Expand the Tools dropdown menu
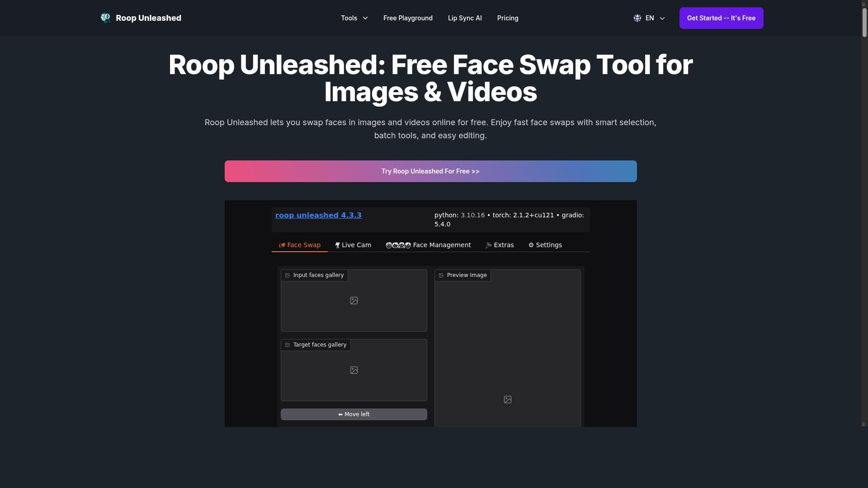 click(349, 18)
